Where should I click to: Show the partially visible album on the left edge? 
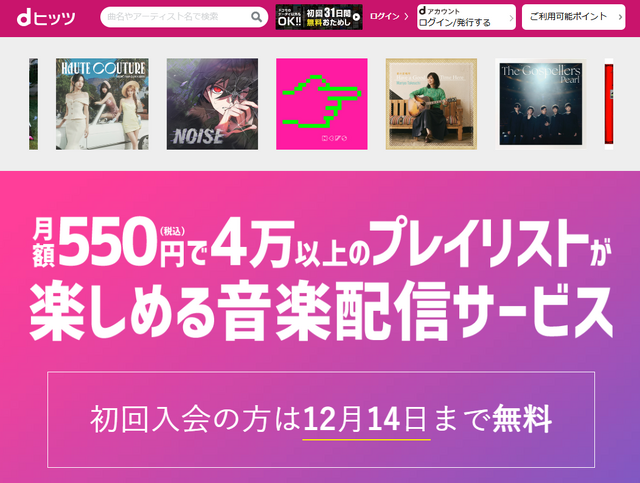pyautogui.click(x=33, y=104)
